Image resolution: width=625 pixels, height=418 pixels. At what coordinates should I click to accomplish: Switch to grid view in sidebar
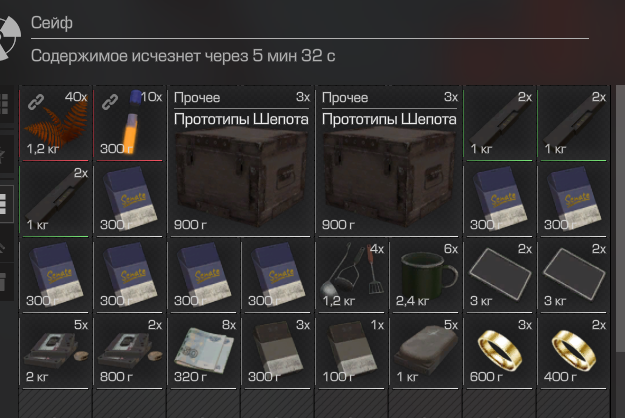click(4, 104)
